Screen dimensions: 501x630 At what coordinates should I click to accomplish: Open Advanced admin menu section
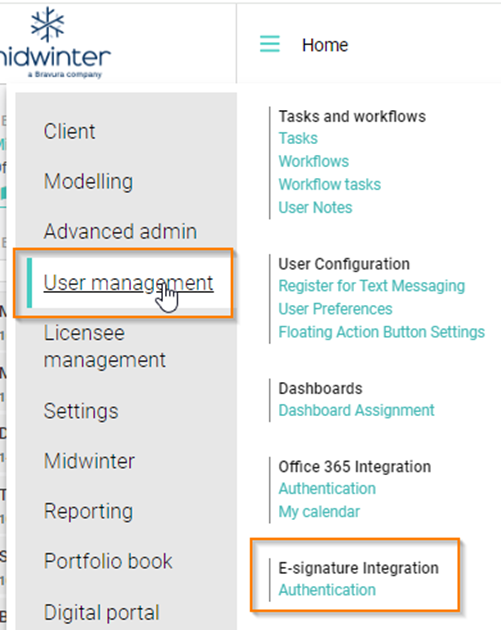(x=121, y=231)
